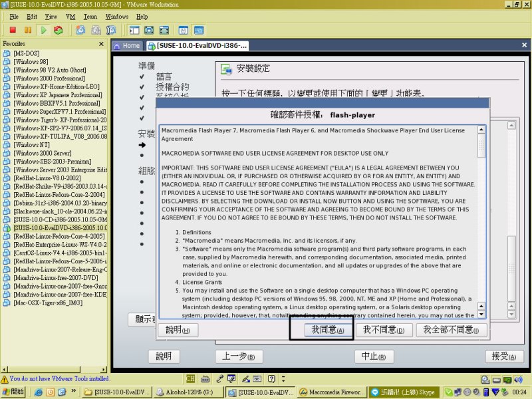
Task: Click the CH language indicator on language bar
Action: click(x=190, y=379)
